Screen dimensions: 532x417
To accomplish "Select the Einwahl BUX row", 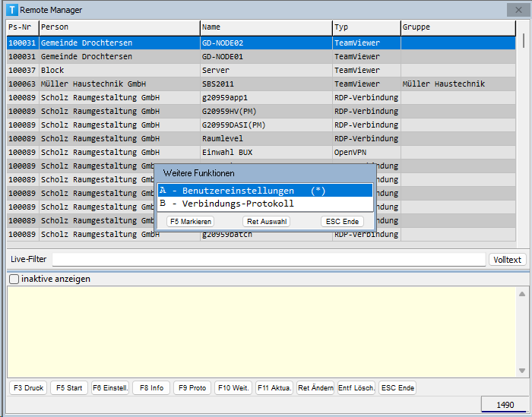I will point(261,152).
